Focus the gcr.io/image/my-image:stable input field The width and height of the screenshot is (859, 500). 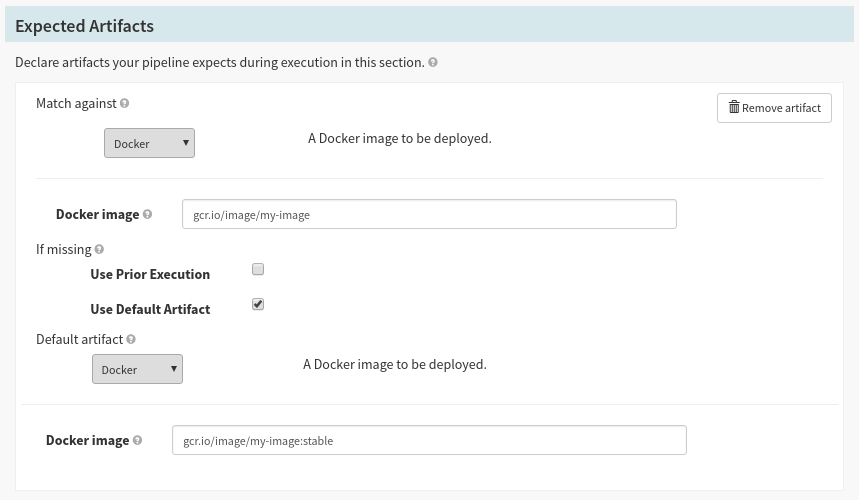tap(429, 440)
